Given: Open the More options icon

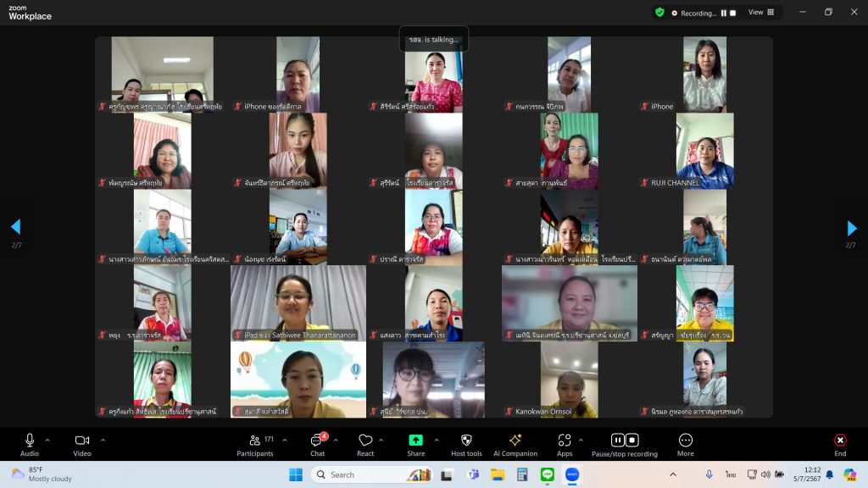Looking at the screenshot, I should 686,441.
